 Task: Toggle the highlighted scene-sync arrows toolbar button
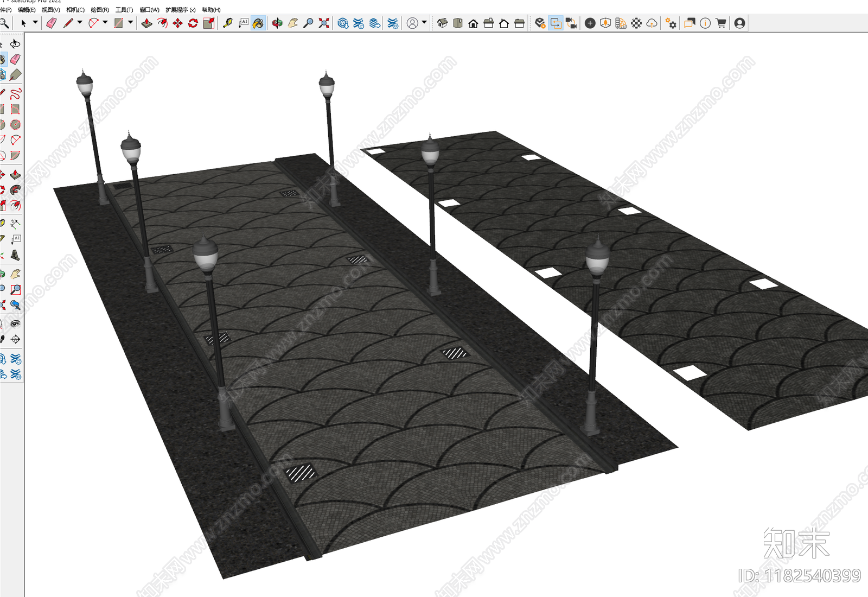556,23
